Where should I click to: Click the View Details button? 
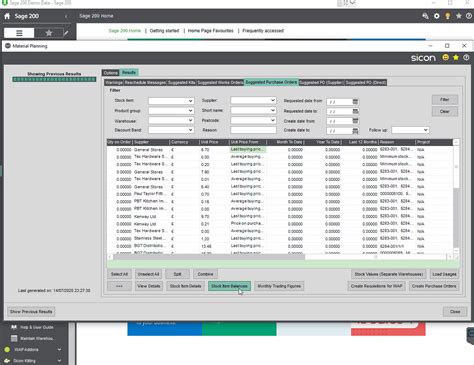point(149,286)
